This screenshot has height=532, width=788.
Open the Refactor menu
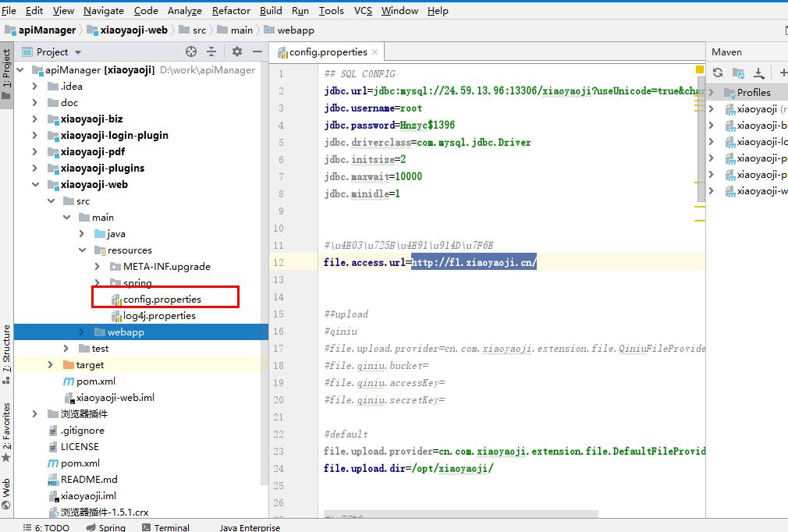231,11
